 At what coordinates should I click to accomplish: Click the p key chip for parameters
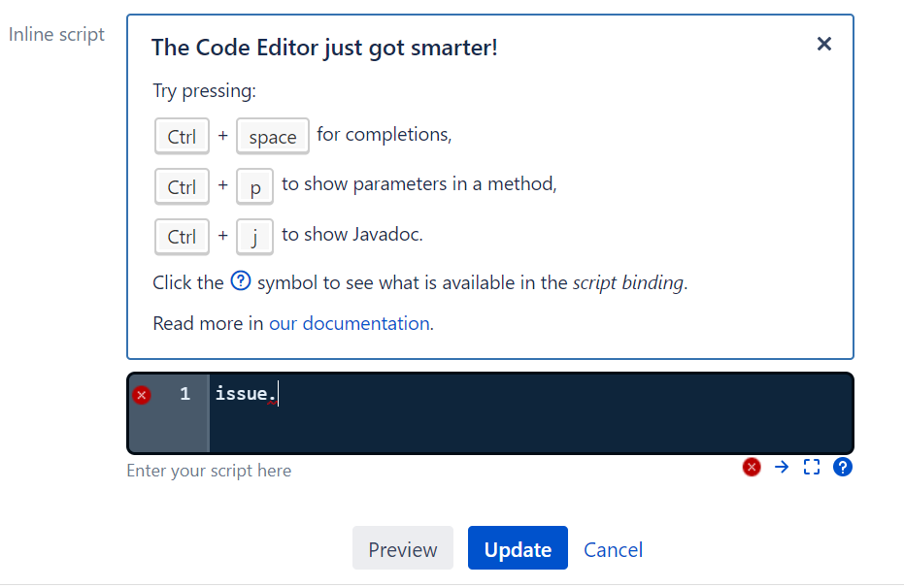tap(254, 186)
